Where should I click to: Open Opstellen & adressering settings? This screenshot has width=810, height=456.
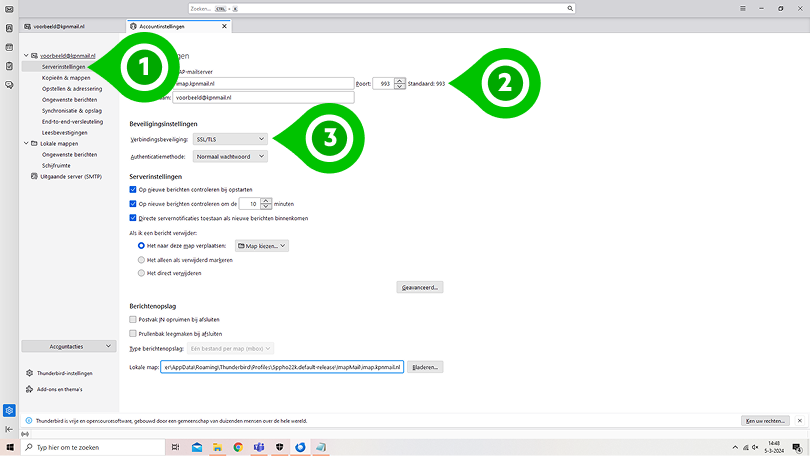pyautogui.click(x=72, y=89)
